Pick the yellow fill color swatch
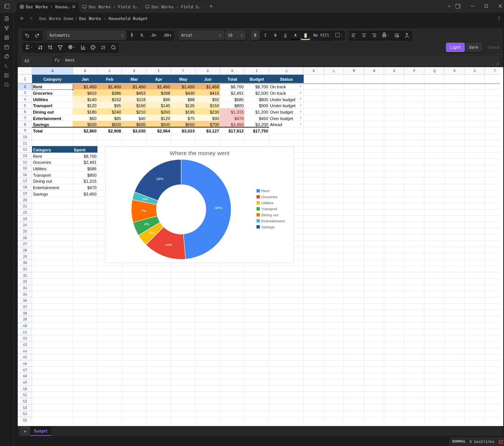 pos(306,35)
